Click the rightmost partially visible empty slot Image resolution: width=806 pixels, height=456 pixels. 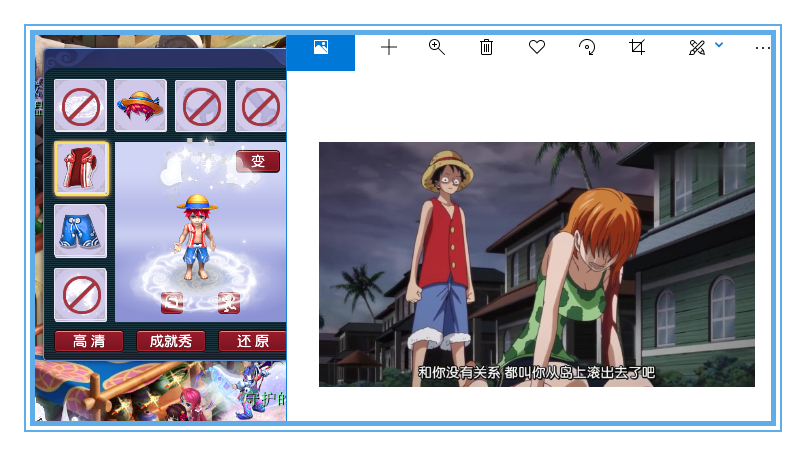pos(261,105)
